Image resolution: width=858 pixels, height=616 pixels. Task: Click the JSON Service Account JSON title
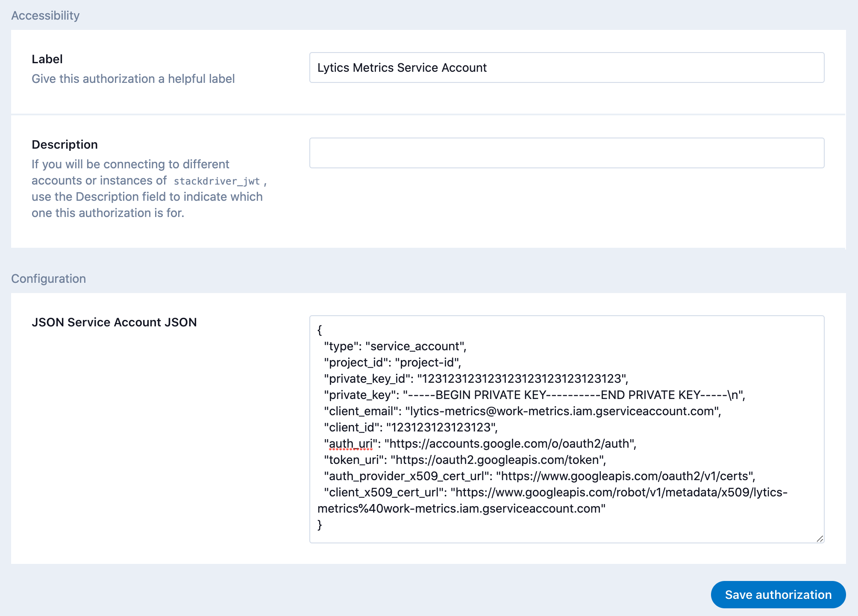114,322
